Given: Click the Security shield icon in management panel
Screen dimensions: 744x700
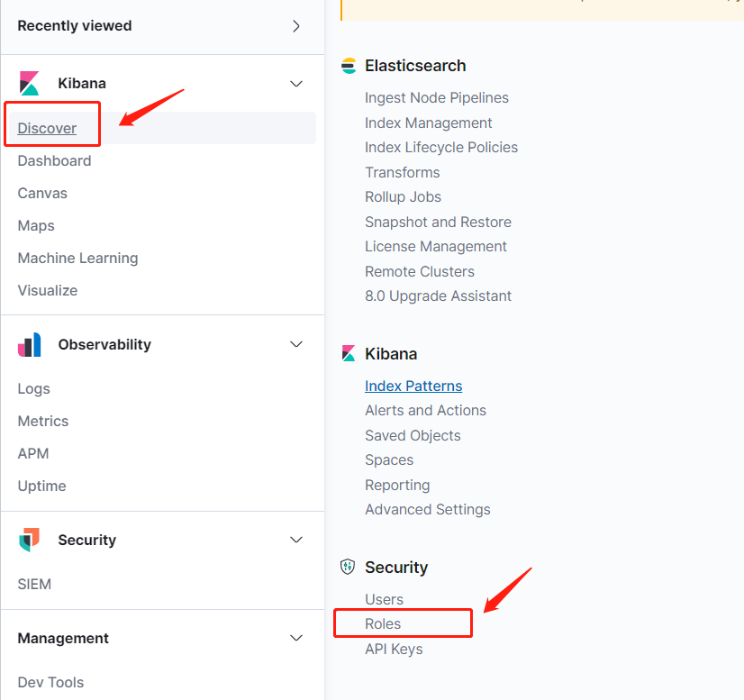Looking at the screenshot, I should [x=348, y=567].
